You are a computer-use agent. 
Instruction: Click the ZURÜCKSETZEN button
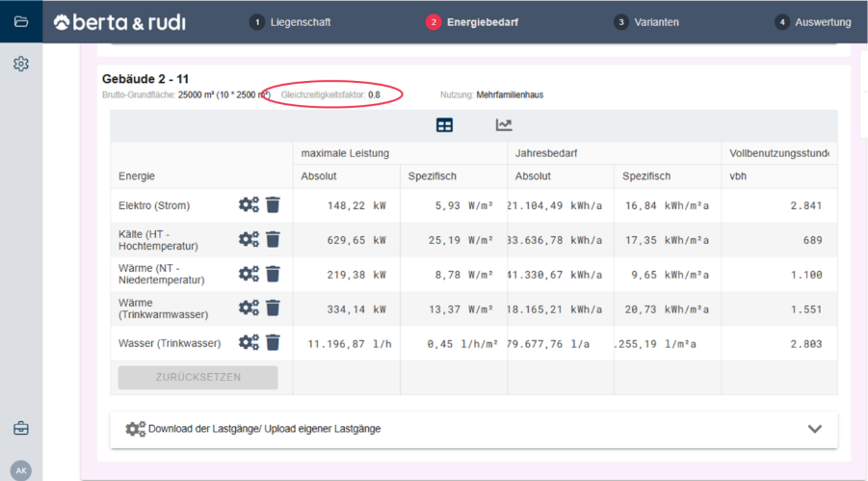[197, 377]
